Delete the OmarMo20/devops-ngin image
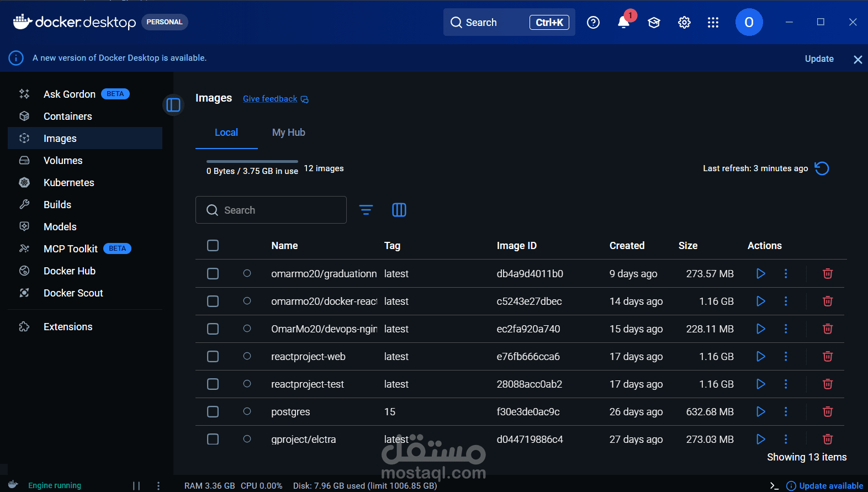 coord(828,329)
